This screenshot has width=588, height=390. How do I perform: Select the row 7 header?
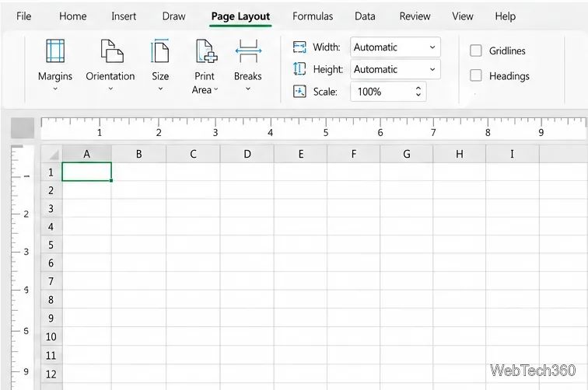pos(51,281)
